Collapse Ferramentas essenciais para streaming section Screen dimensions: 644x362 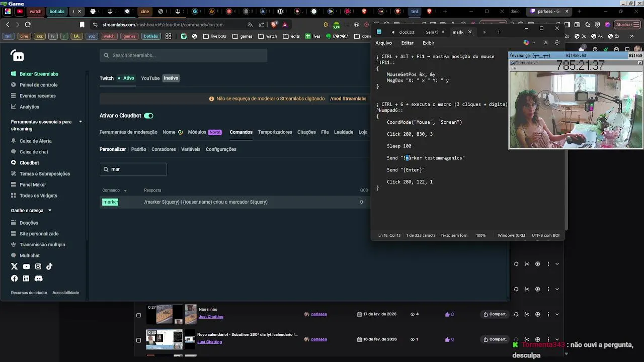click(80, 122)
